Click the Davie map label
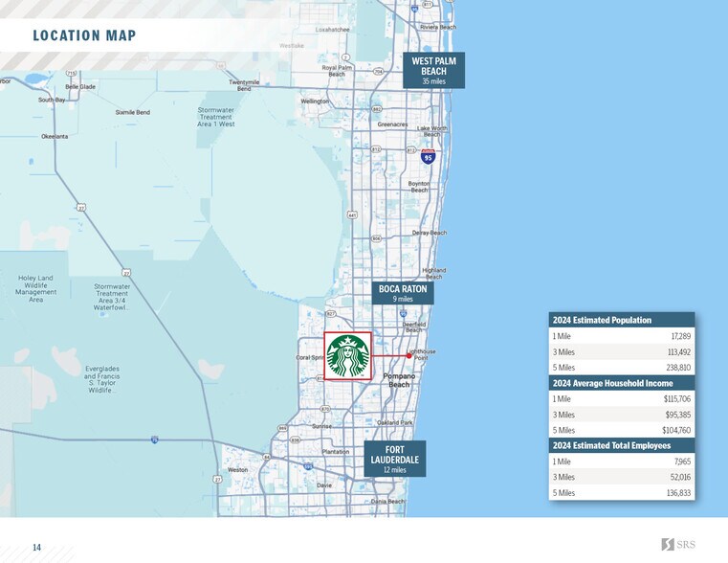 (324, 484)
